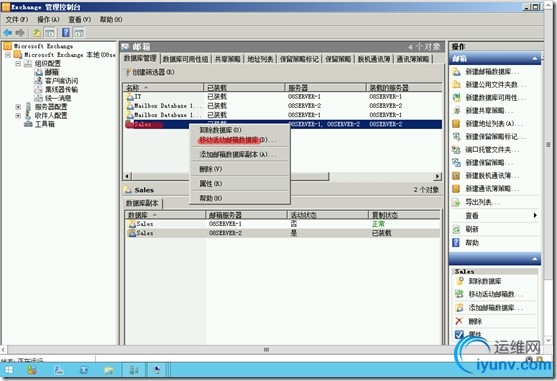Click 添加邮箱数据库副本 icon under Sales actions

pyautogui.click(x=459, y=307)
